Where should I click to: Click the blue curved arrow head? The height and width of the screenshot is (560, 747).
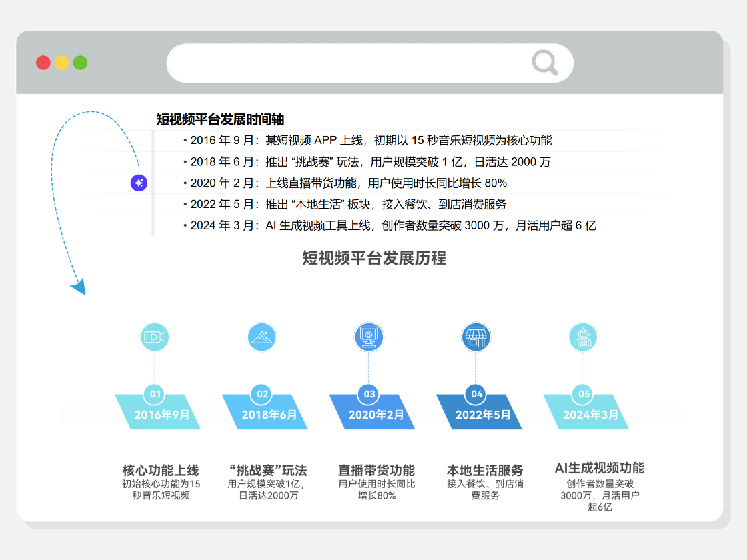79,287
